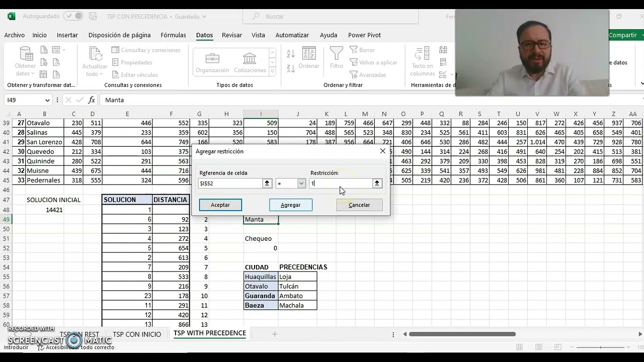Toggle the Autoguardado switch
This screenshot has height=362, width=644.
(73, 16)
